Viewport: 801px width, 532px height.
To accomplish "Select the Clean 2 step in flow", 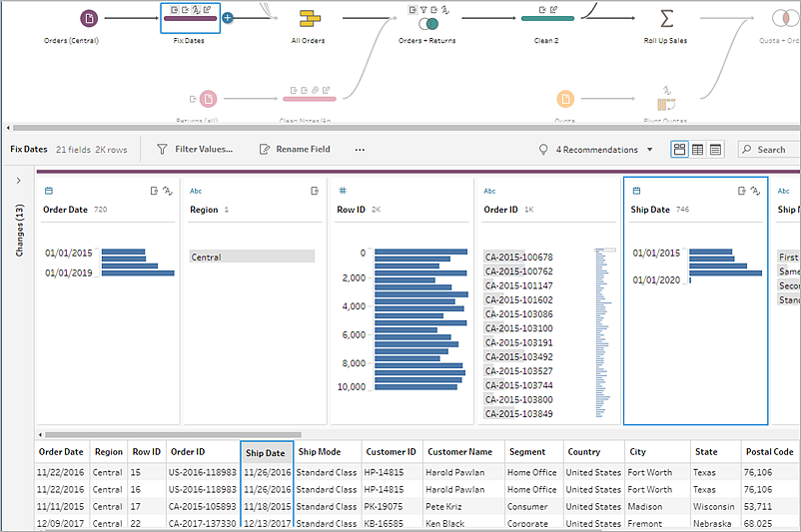I will tap(547, 19).
